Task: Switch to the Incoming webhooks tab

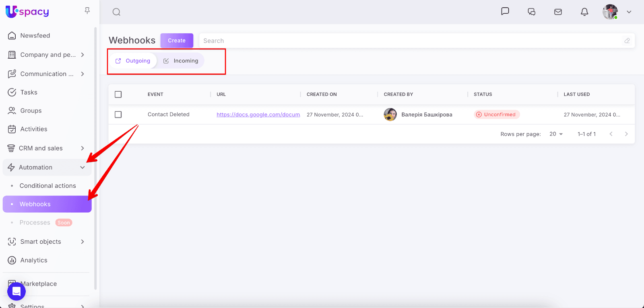Action: point(181,61)
